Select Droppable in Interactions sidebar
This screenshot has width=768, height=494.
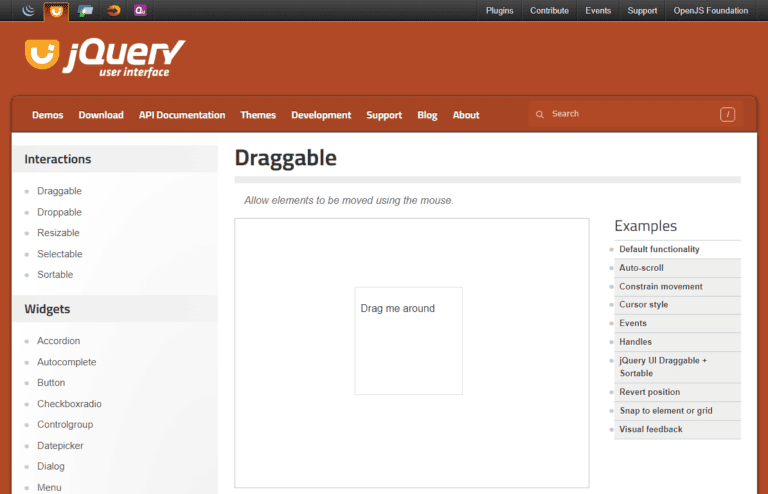click(x=59, y=212)
